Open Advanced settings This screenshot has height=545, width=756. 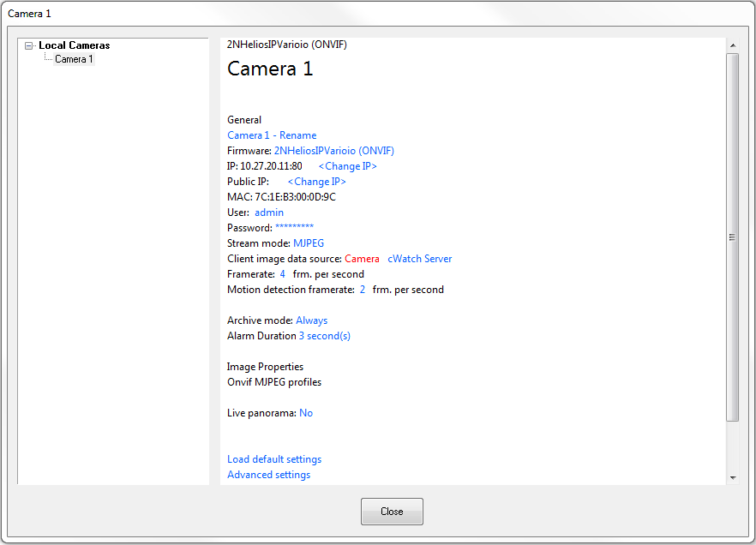click(x=268, y=475)
